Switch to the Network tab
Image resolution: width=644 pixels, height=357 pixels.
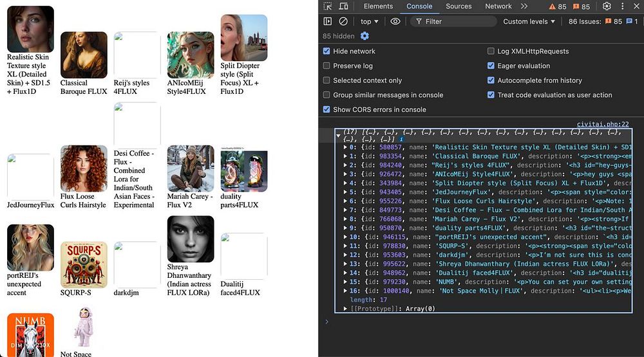498,6
